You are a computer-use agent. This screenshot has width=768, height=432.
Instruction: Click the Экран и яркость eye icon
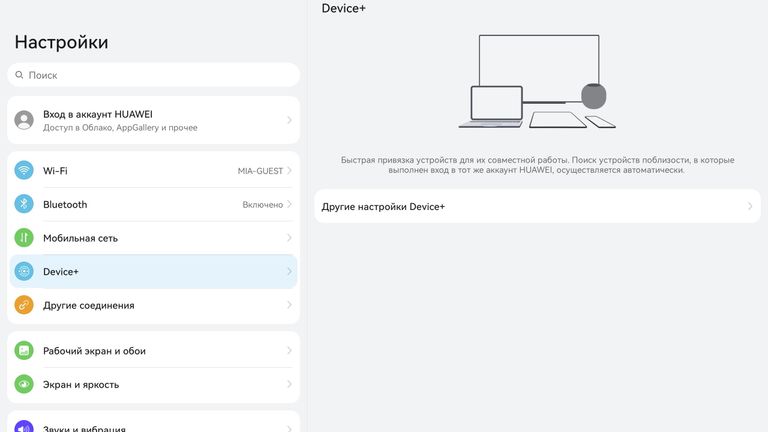24,384
